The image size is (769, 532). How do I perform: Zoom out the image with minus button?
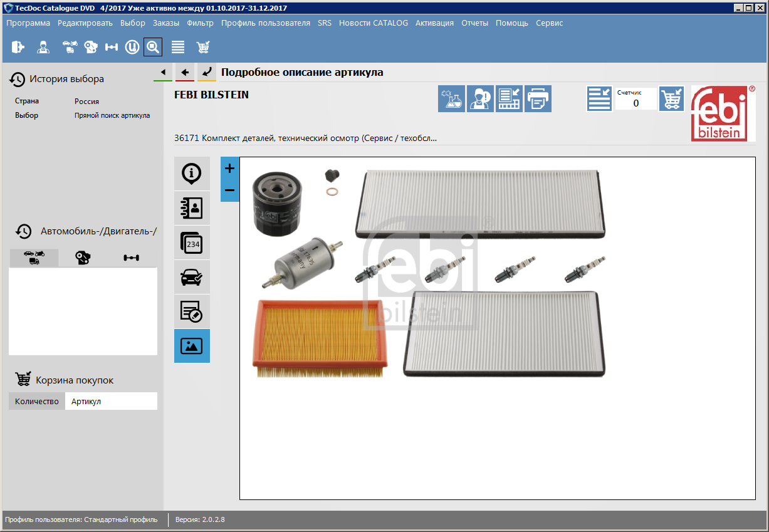[229, 190]
